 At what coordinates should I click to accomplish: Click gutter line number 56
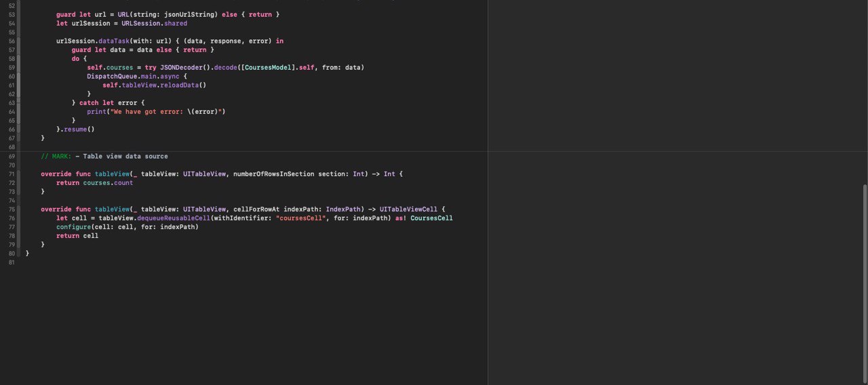point(11,41)
